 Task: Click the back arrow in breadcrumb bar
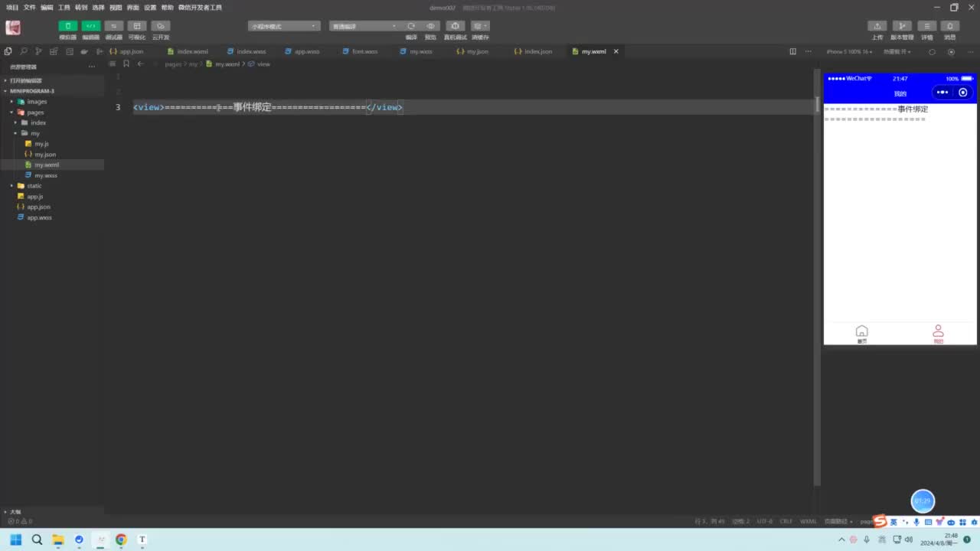click(140, 64)
